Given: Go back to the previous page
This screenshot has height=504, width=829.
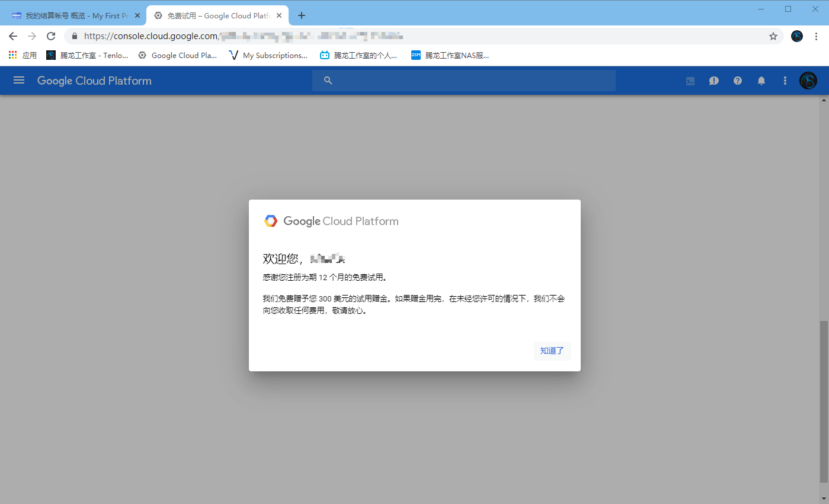Looking at the screenshot, I should pos(13,36).
